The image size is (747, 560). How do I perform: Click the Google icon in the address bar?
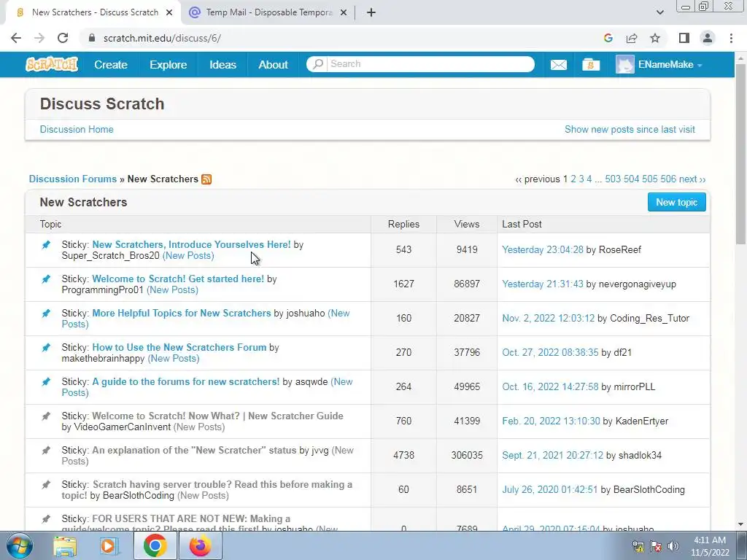608,38
